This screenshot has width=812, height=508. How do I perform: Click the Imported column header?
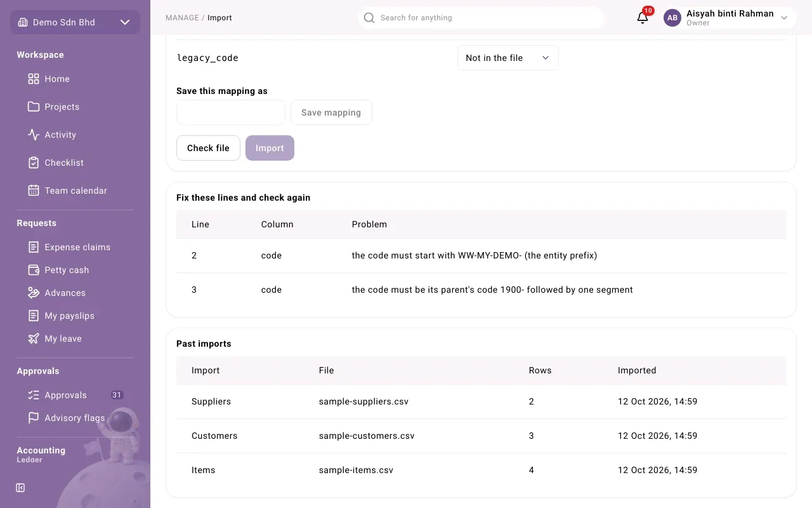click(x=637, y=370)
